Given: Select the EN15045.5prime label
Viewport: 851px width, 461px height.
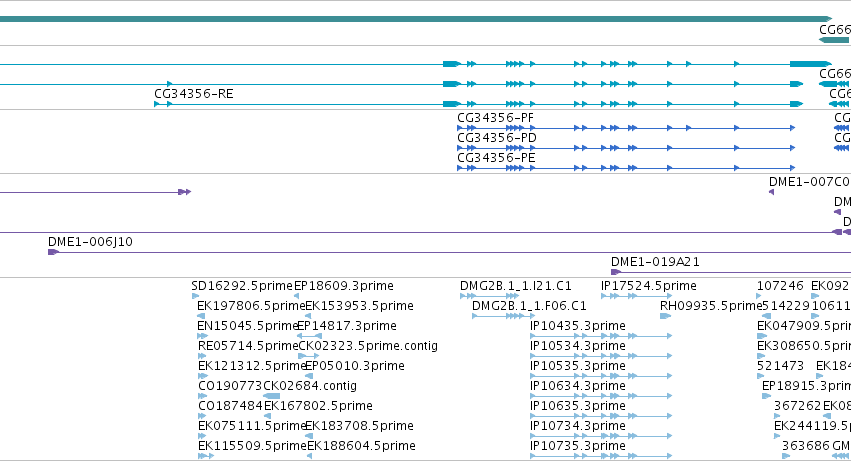Looking at the screenshot, I should pyautogui.click(x=247, y=326).
